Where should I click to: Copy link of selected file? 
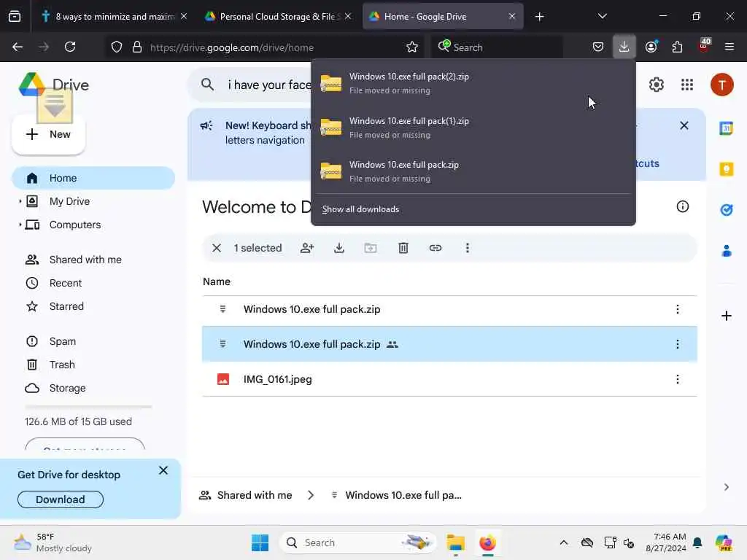coord(435,248)
